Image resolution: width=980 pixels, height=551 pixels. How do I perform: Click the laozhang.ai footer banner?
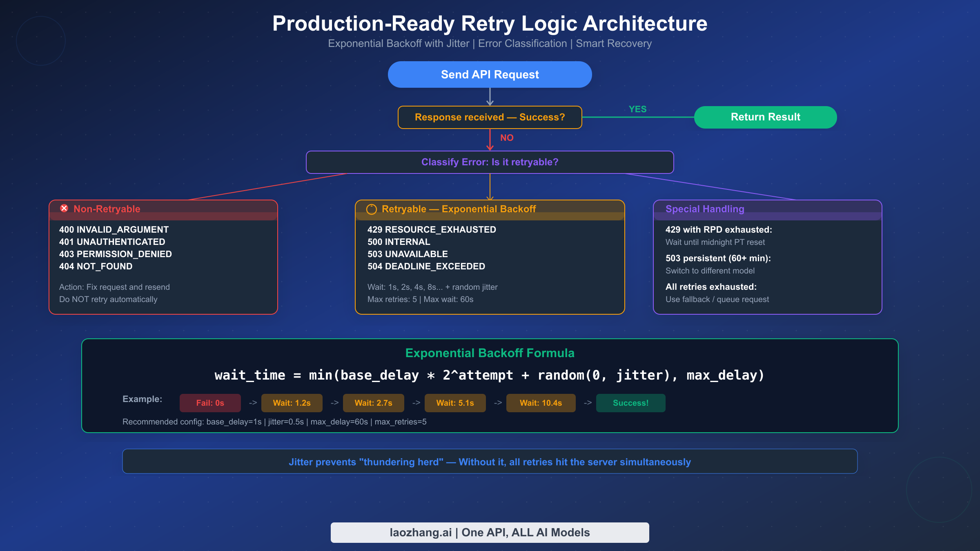(x=490, y=532)
